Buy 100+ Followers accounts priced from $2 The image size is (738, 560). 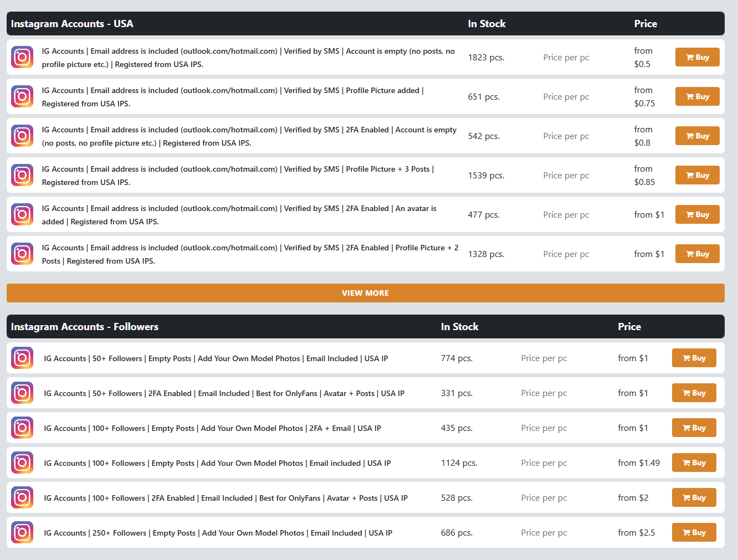[694, 497]
